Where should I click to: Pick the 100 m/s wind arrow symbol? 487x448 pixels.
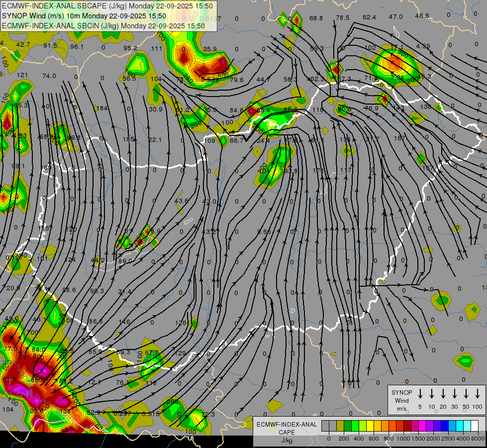[x=478, y=393]
